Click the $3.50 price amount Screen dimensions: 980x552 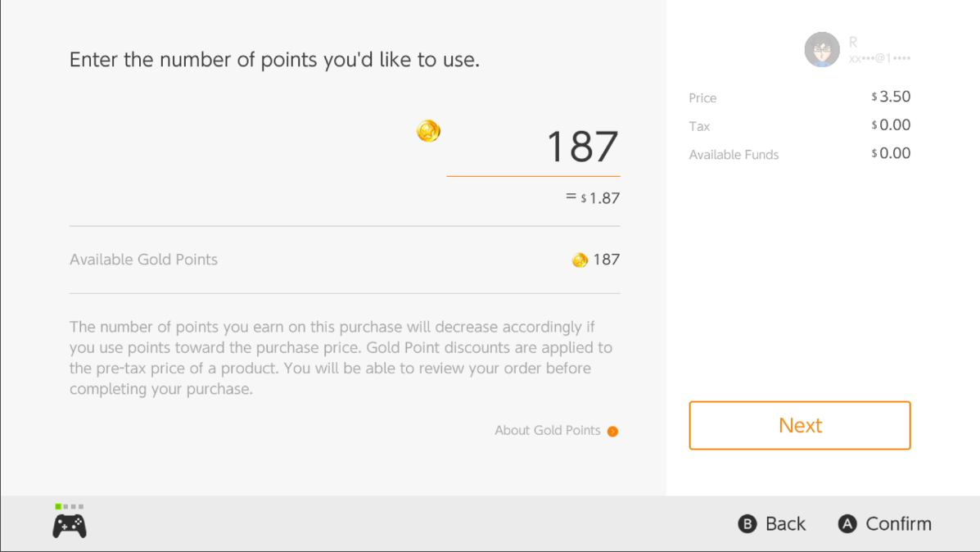click(x=892, y=97)
